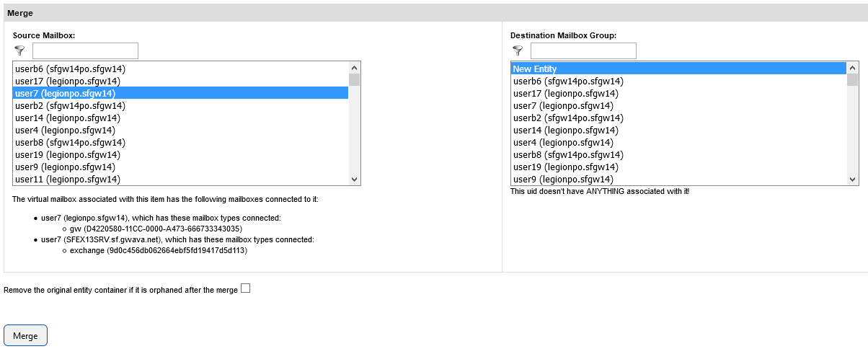Select userb6 in the Source Mailbox list
The height and width of the screenshot is (349, 868).
[x=71, y=69]
